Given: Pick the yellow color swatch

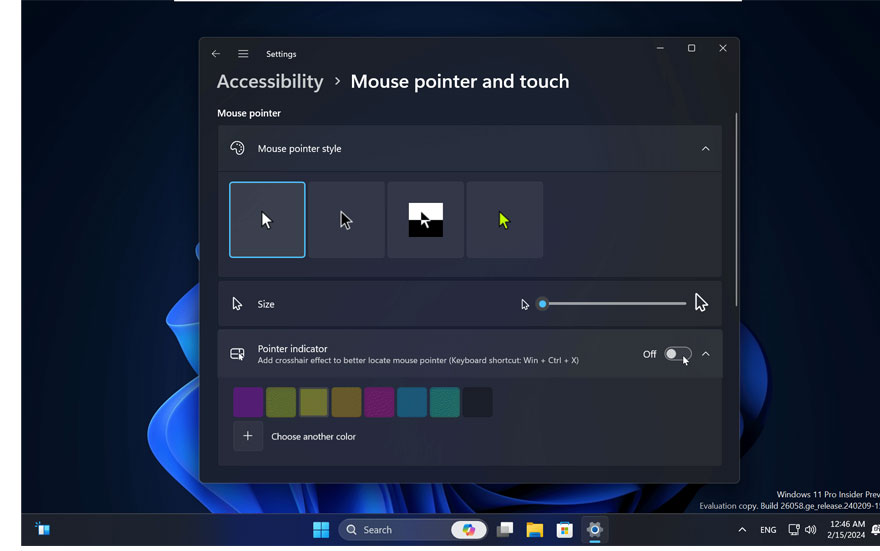Looking at the screenshot, I should [314, 402].
